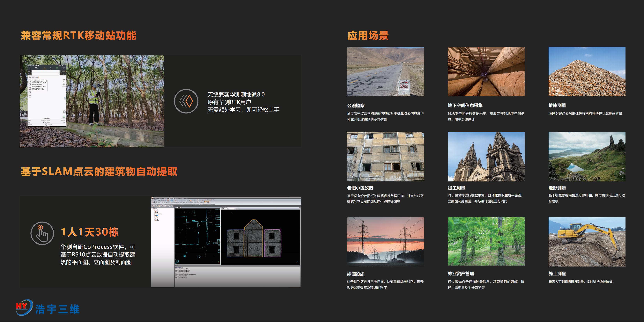The height and width of the screenshot is (322, 644).
Task: Switch to the leftmost 主页 ribbon tab
Action: [x=156, y=198]
